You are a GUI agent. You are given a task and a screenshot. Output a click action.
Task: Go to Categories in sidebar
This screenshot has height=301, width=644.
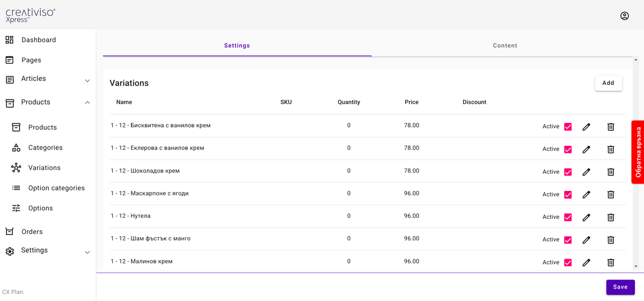(46, 148)
